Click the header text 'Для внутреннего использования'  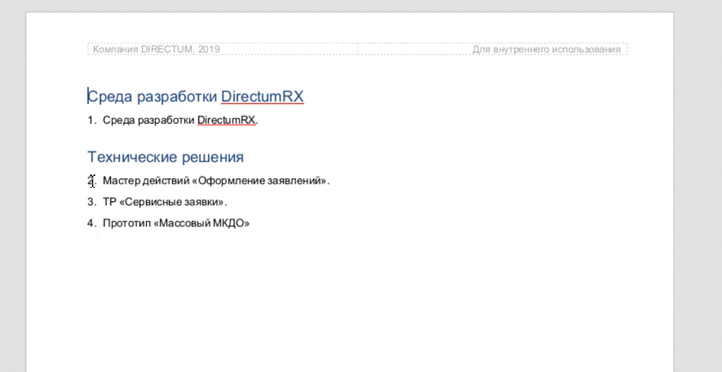click(546, 49)
